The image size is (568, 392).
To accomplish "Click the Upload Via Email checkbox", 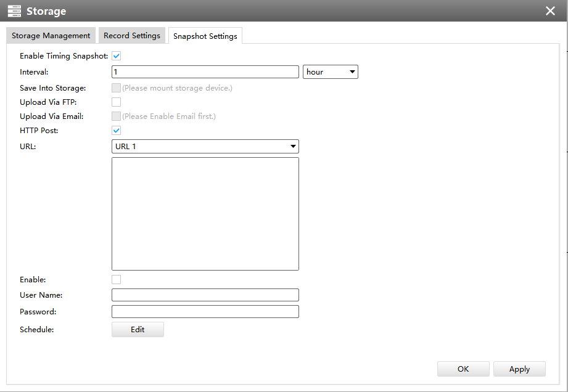I will tap(116, 116).
